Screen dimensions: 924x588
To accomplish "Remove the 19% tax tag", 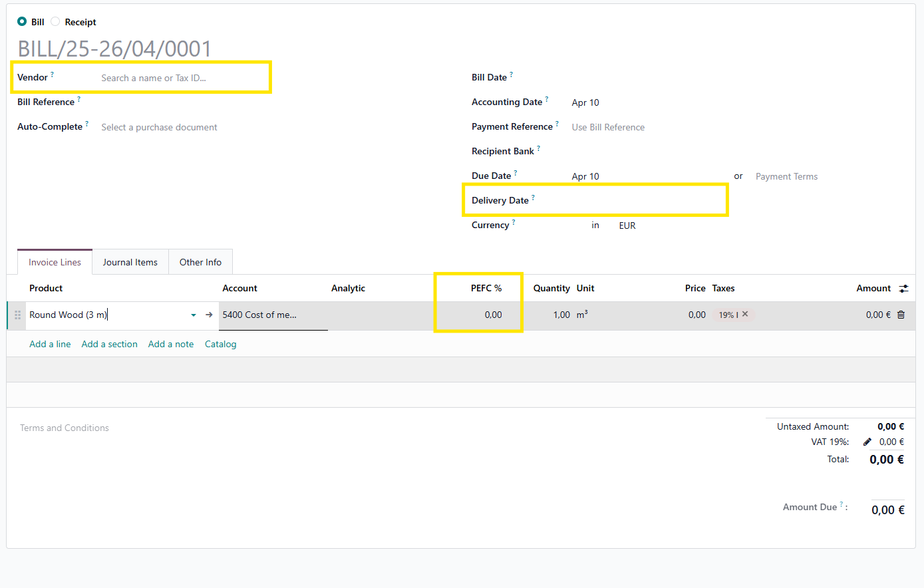I will click(x=745, y=314).
